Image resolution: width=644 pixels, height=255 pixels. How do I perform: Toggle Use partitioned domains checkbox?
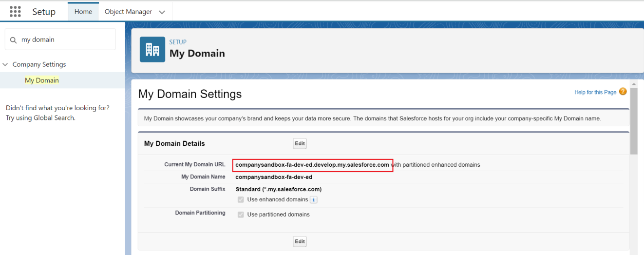(241, 215)
